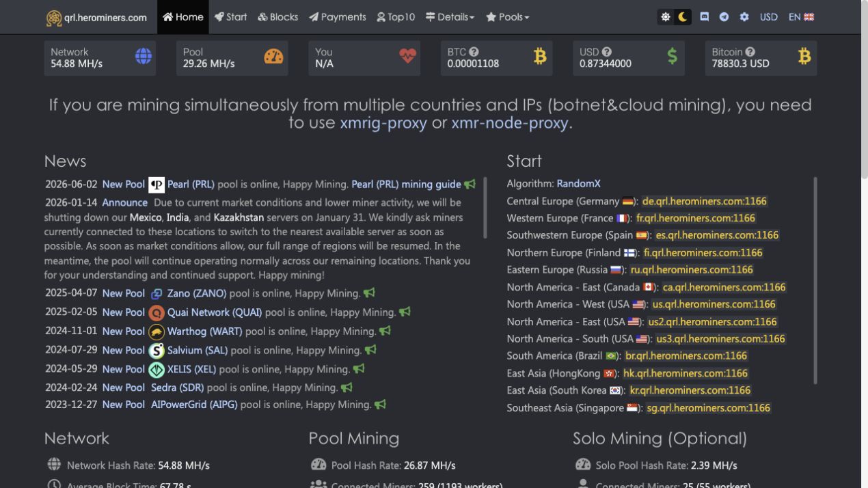Open the Zano (ZANO) pool link

click(x=197, y=293)
